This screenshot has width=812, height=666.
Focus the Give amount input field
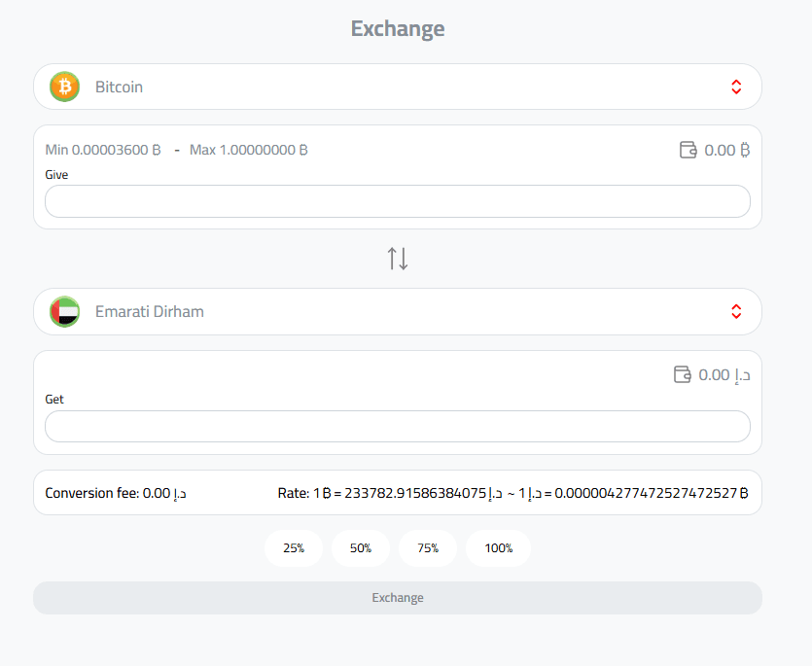point(397,201)
